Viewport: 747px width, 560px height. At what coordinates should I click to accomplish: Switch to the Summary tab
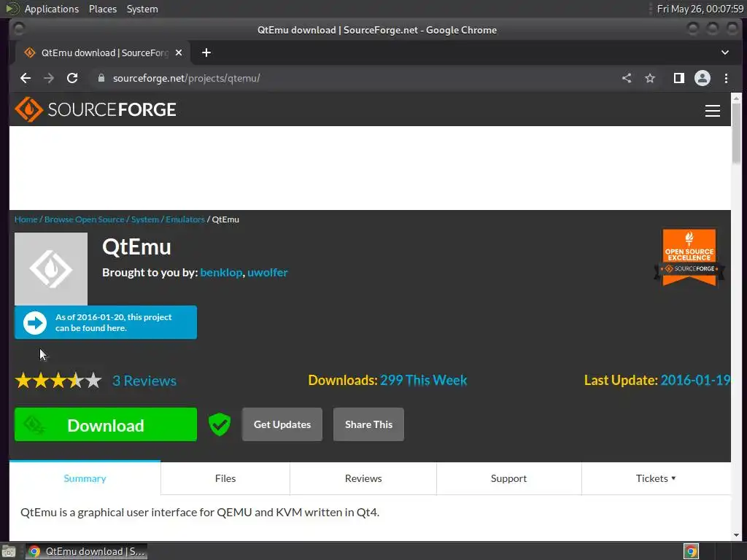[x=85, y=478]
